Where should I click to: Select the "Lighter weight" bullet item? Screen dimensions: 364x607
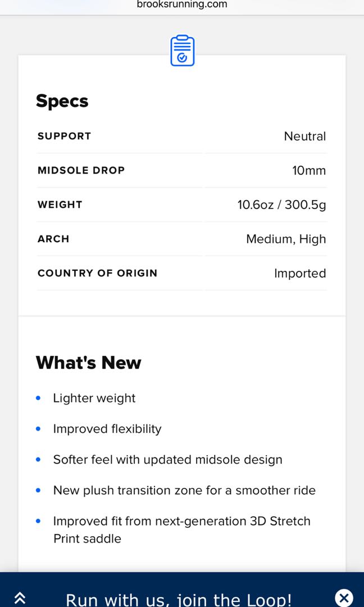(x=94, y=398)
